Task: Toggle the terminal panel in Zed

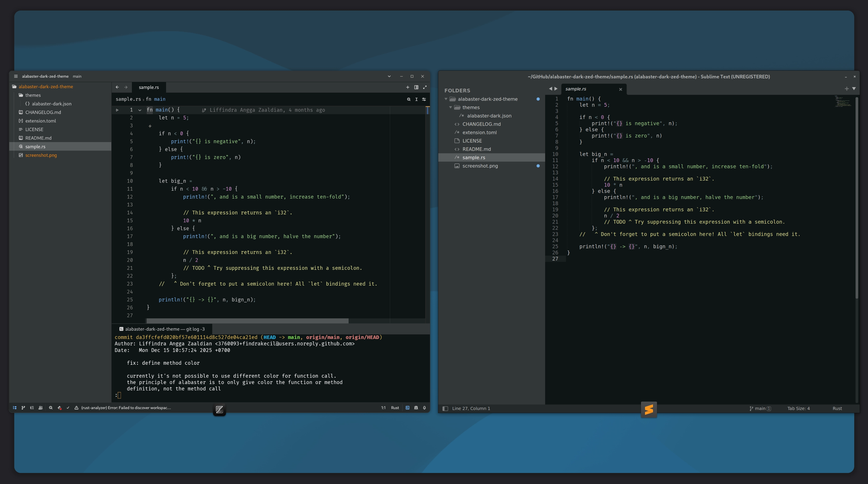Action: click(x=407, y=408)
